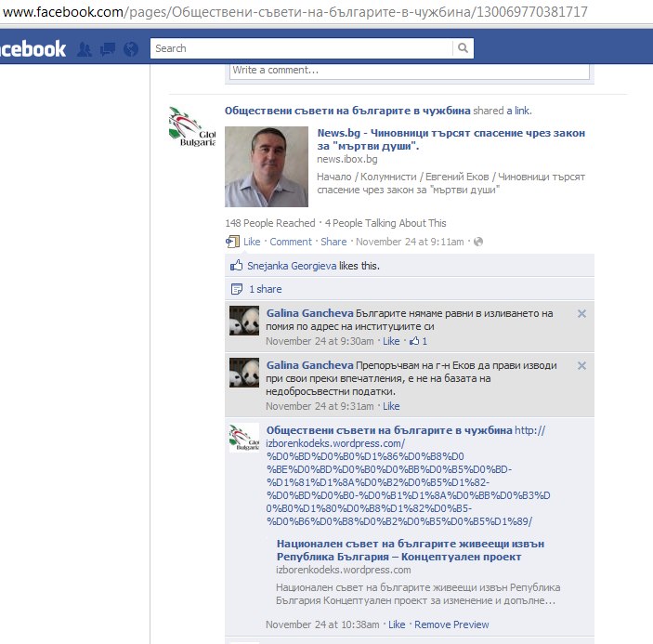This screenshot has width=653, height=644.
Task: Like the page's 10:38am comment
Action: (397, 624)
